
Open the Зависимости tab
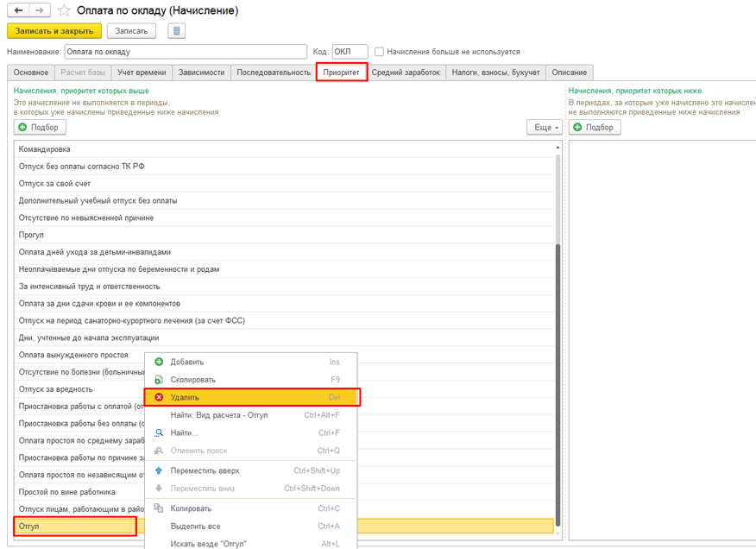click(202, 73)
